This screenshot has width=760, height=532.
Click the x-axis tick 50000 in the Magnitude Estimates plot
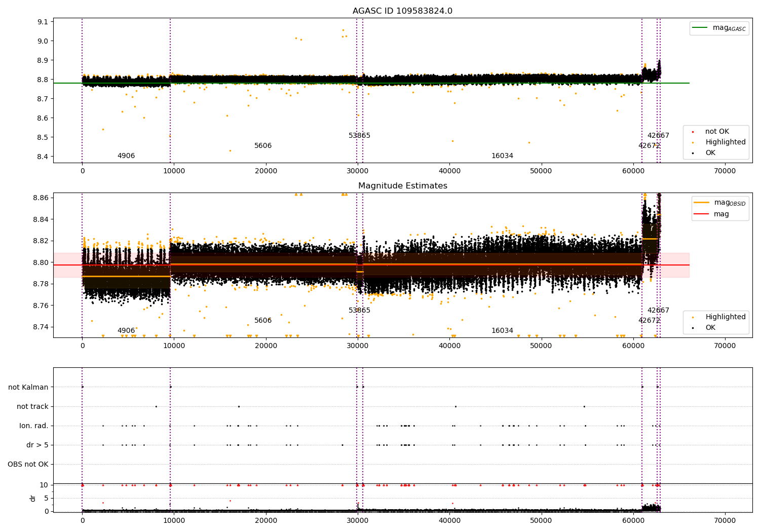(x=541, y=346)
